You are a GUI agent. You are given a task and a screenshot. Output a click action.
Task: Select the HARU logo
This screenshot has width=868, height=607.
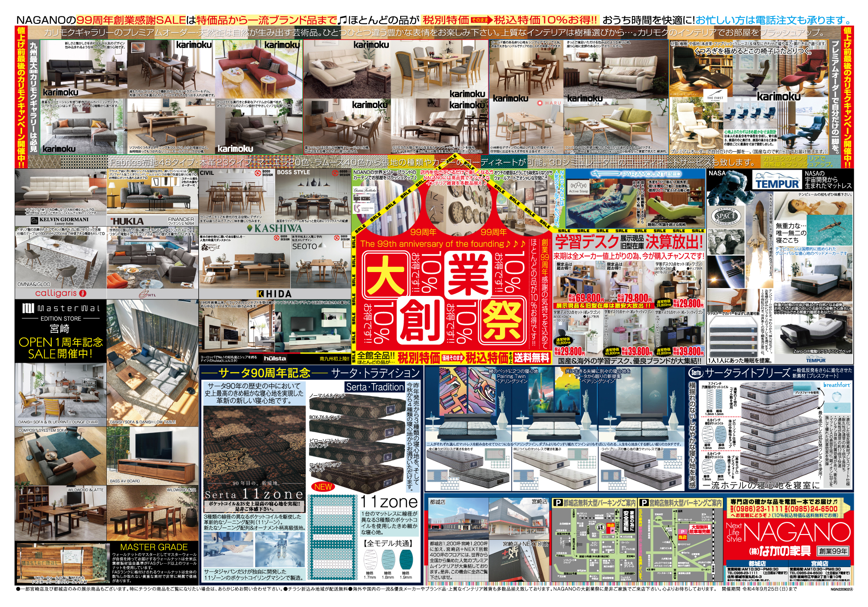[x=549, y=103]
